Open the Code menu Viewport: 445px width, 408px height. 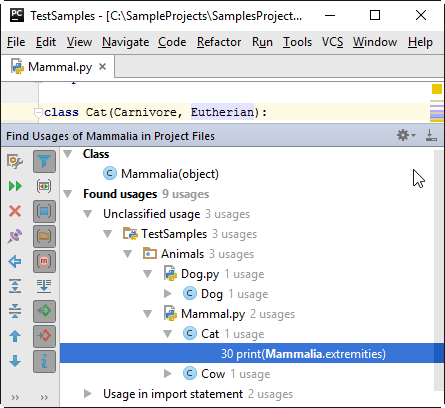[172, 42]
